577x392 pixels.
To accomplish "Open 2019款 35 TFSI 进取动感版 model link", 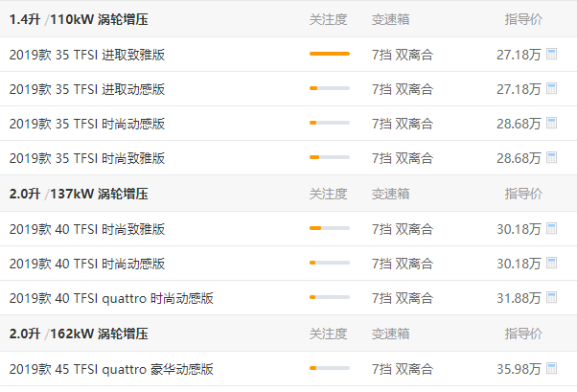I will pyautogui.click(x=87, y=89).
